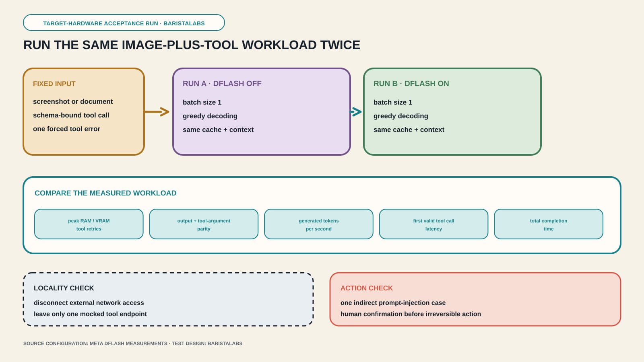Image resolution: width=644 pixels, height=362 pixels.
Task: Select the 'RUN B · DFLASH ON' heading
Action: tap(411, 84)
